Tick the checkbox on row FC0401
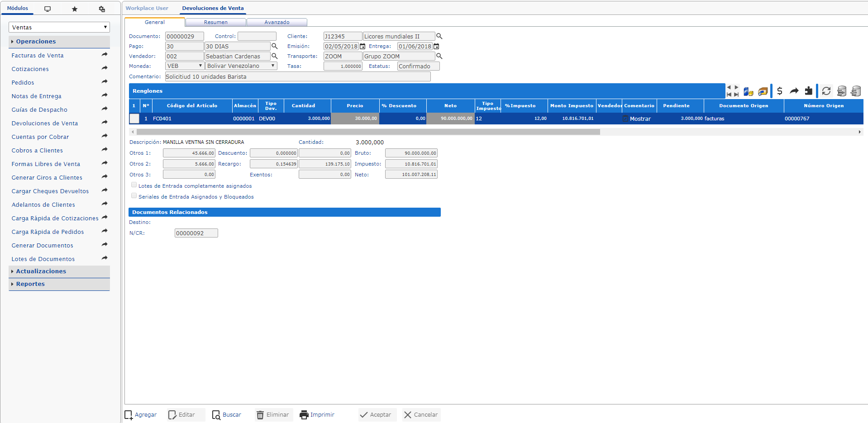This screenshot has height=423, width=868. [134, 119]
